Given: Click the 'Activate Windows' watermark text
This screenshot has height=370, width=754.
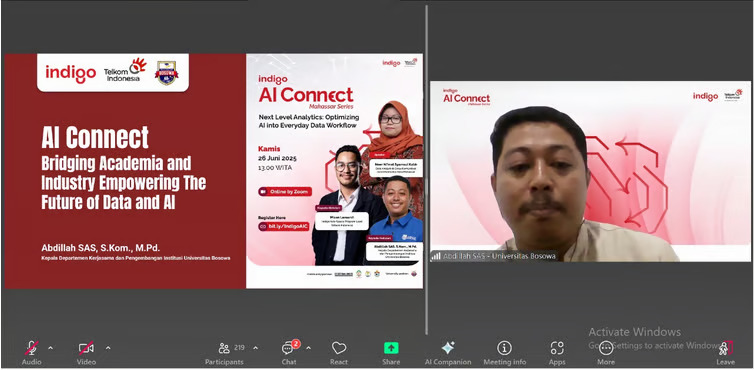Looking at the screenshot, I should 635,332.
